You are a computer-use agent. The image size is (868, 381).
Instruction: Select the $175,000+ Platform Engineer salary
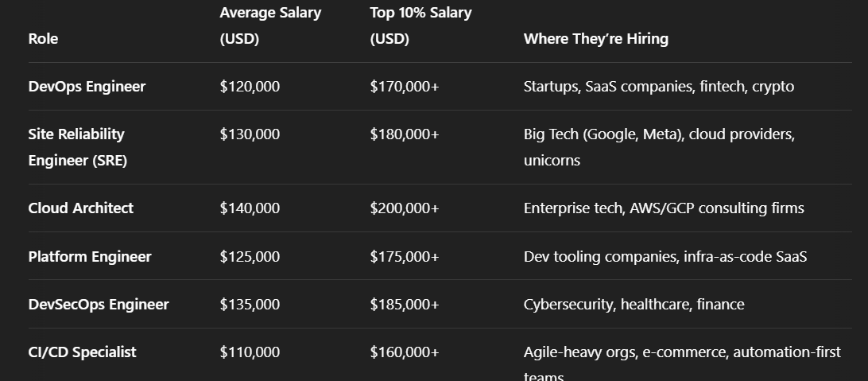click(404, 257)
